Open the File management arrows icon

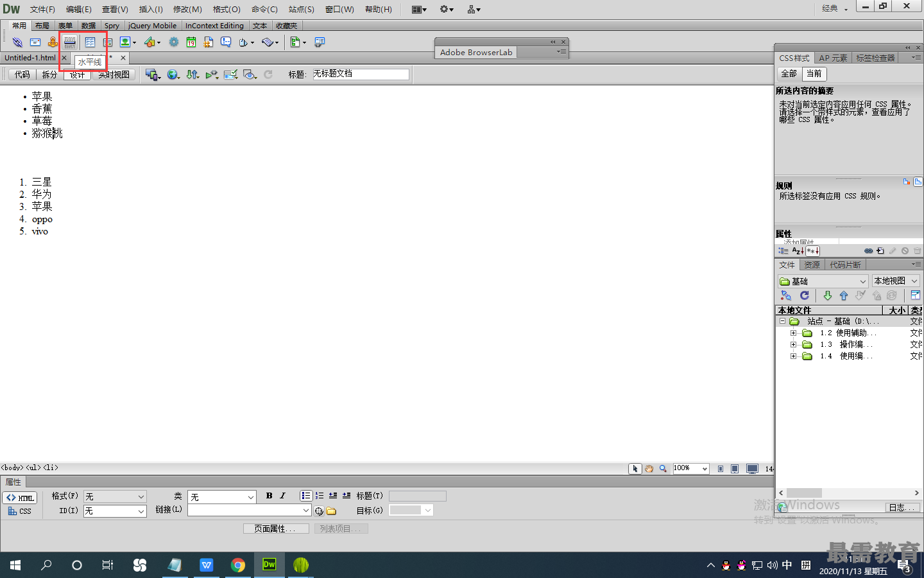pyautogui.click(x=193, y=74)
